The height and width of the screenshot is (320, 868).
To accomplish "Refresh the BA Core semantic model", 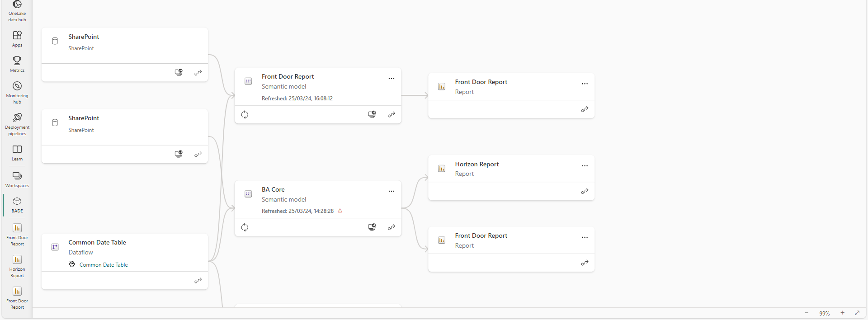I will pyautogui.click(x=245, y=227).
